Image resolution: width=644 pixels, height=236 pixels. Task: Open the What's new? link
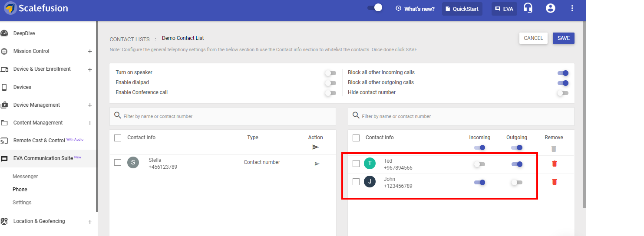click(x=415, y=9)
